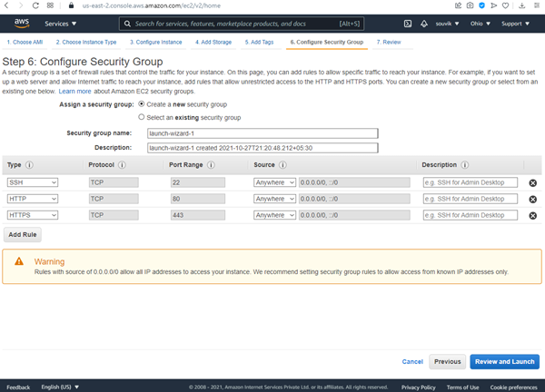Open the HTTPS type dropdown
The height and width of the screenshot is (392, 545).
pos(33,215)
